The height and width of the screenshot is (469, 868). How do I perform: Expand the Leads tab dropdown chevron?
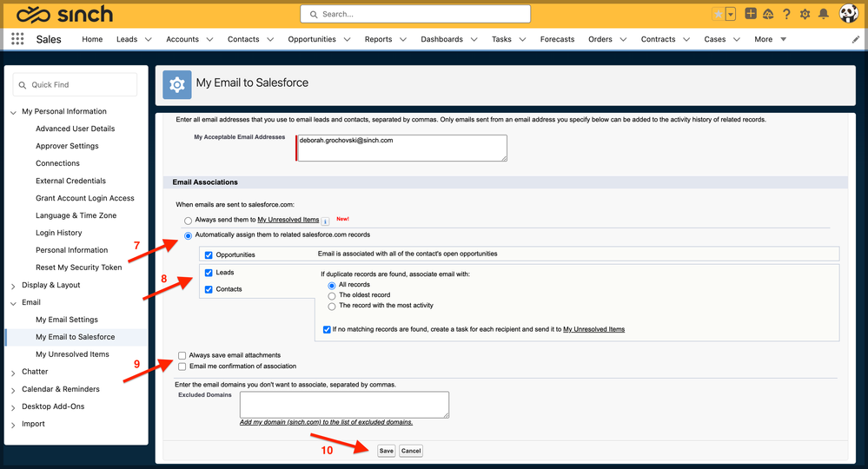[x=149, y=39]
